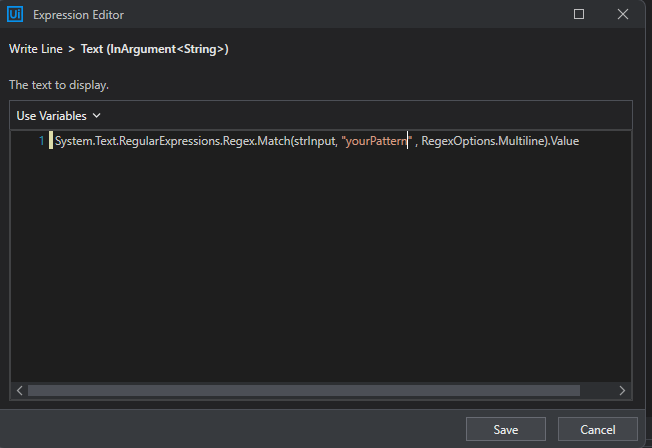Open the Use Variables dropdown
This screenshot has width=652, height=448.
point(59,116)
